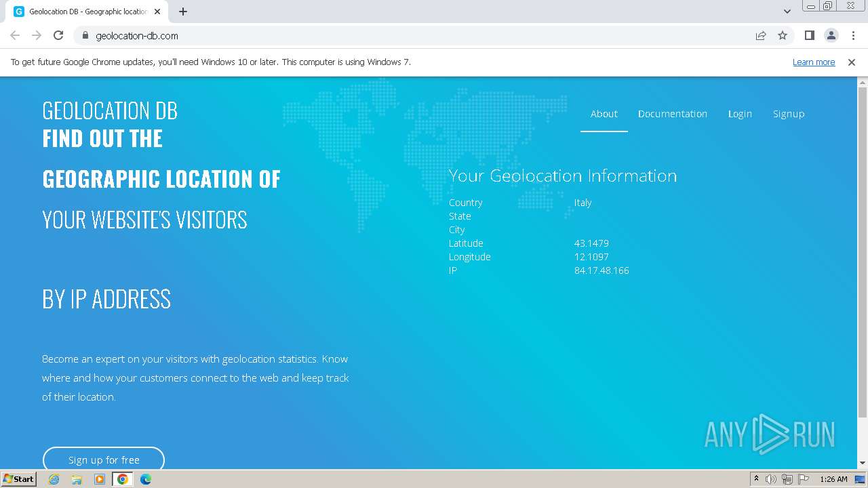Open the Chrome side panel
Screen dimensions: 868x488
809,35
